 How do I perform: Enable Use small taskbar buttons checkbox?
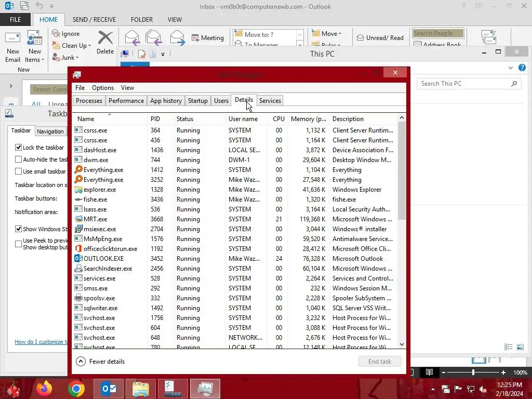[18, 171]
